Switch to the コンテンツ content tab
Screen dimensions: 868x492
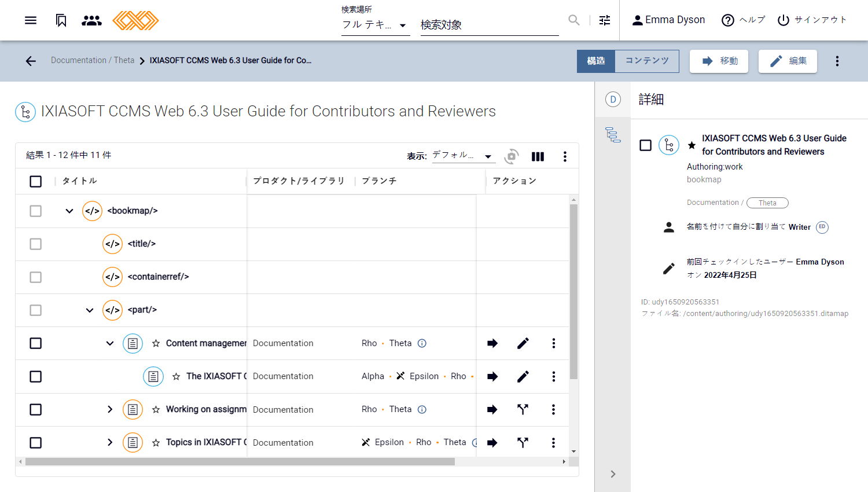click(647, 61)
